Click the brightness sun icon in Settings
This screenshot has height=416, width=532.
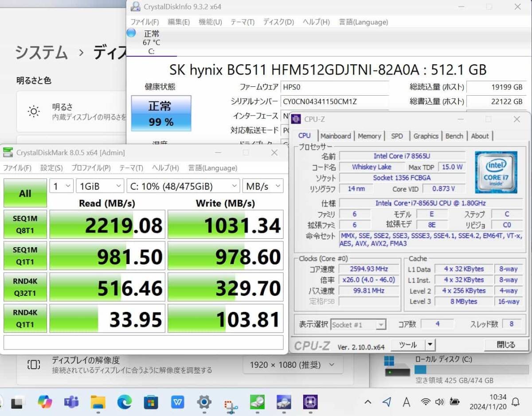[34, 111]
